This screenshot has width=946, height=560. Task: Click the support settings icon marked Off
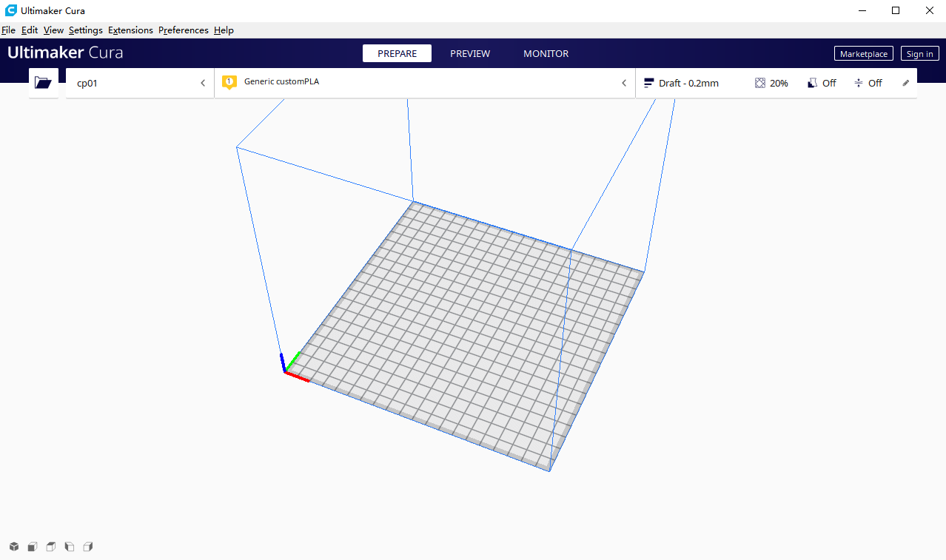812,83
